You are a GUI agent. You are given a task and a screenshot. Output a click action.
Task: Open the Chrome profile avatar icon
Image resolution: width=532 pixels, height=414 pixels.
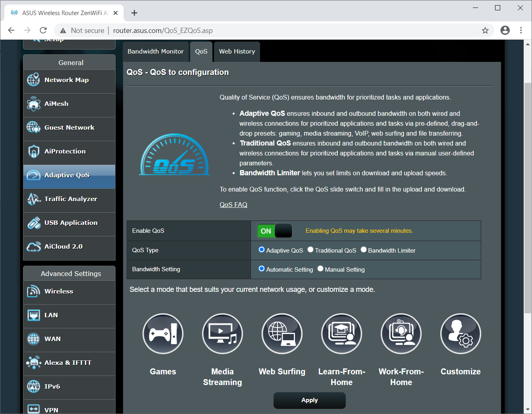(x=505, y=31)
